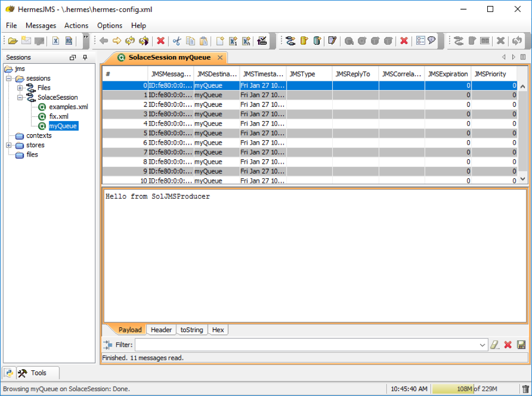Open the Messages menu
The image size is (532, 396).
pos(41,26)
